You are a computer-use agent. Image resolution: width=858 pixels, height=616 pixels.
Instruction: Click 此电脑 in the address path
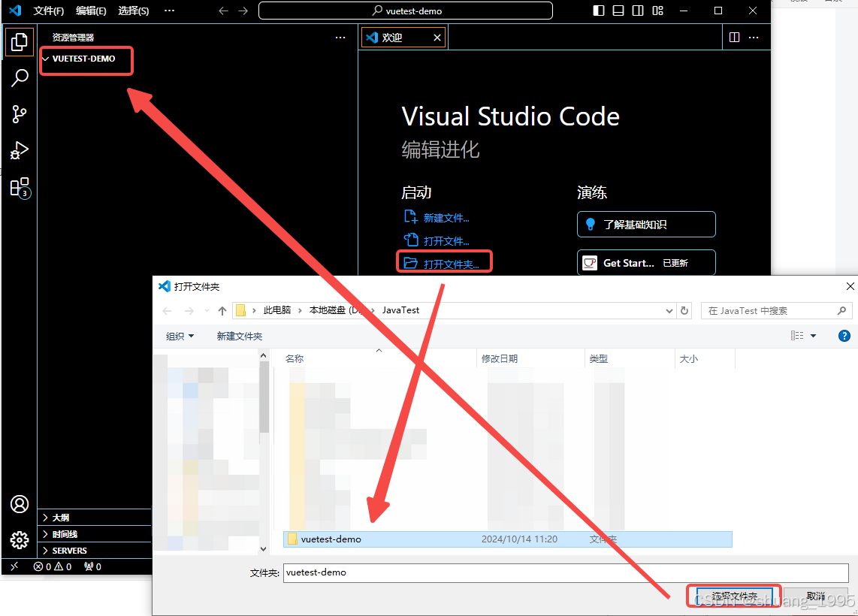[x=277, y=310]
